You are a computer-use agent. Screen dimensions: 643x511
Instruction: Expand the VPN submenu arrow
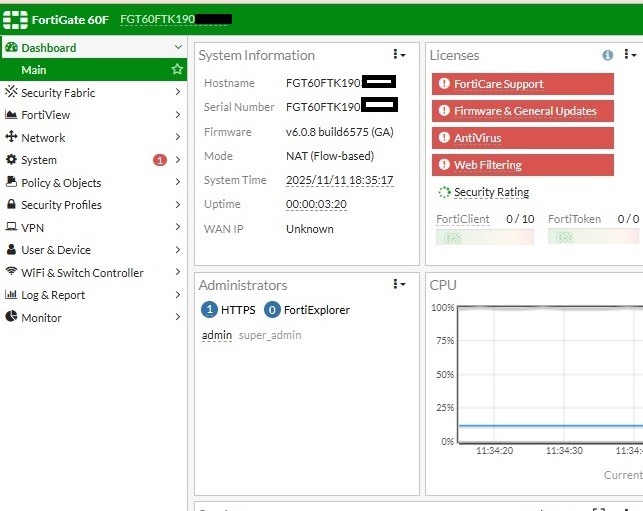(178, 227)
